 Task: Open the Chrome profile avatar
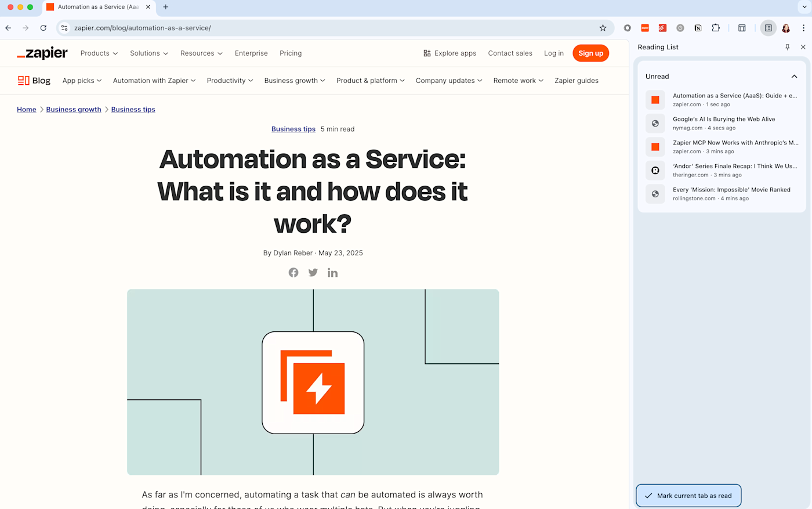pos(786,28)
